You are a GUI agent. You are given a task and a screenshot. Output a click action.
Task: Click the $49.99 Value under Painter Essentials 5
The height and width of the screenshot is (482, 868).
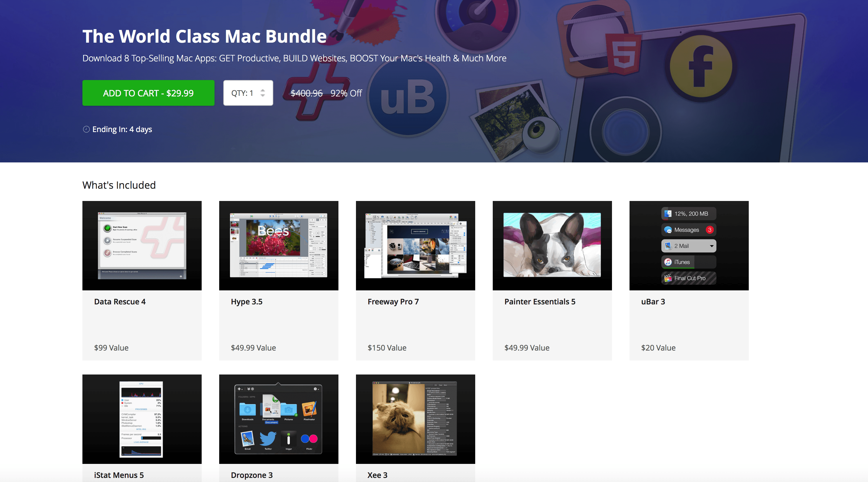527,348
